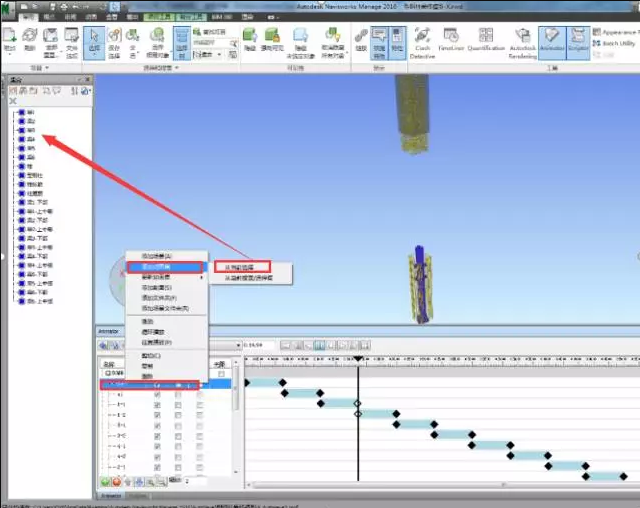Select the third item in the sets tree

pos(31,130)
